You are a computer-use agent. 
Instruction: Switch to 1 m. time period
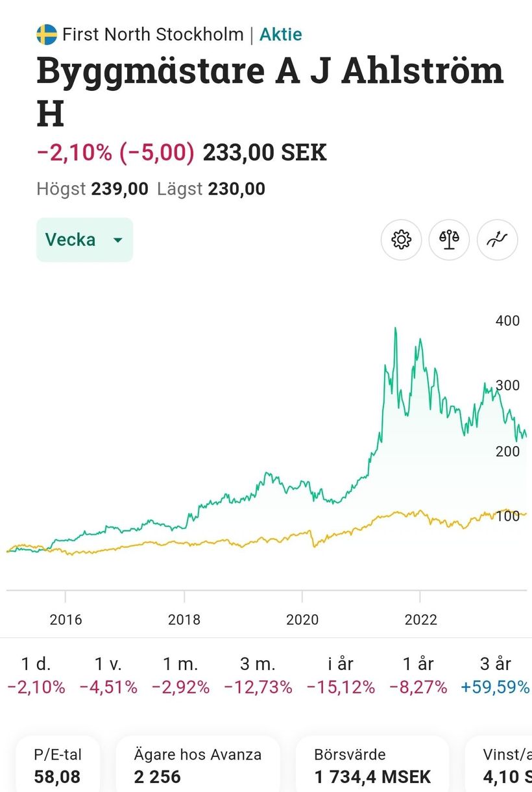[x=181, y=674]
